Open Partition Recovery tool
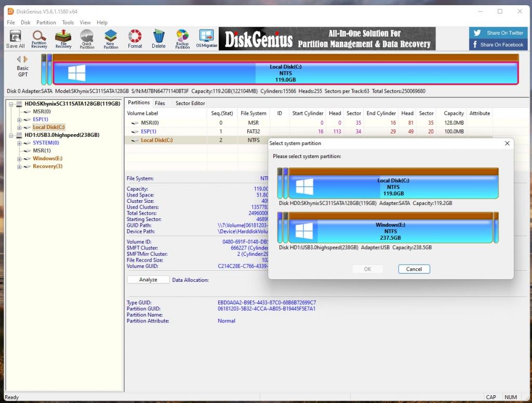 (x=39, y=39)
